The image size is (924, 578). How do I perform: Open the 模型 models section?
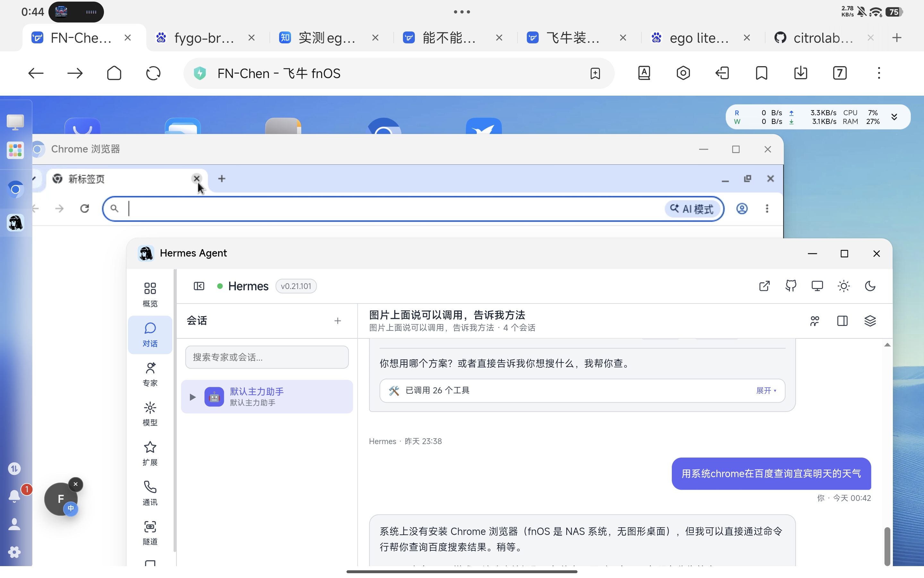coord(150,414)
